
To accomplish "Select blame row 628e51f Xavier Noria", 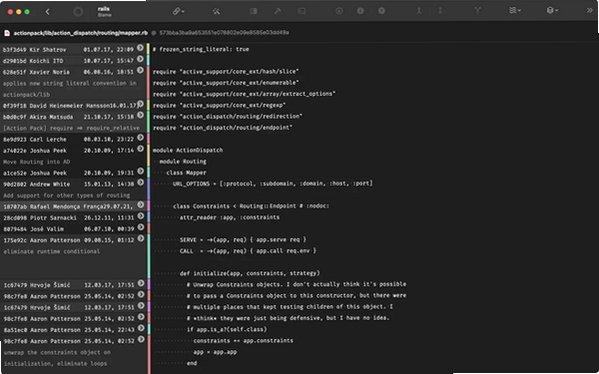I will pos(73,72).
